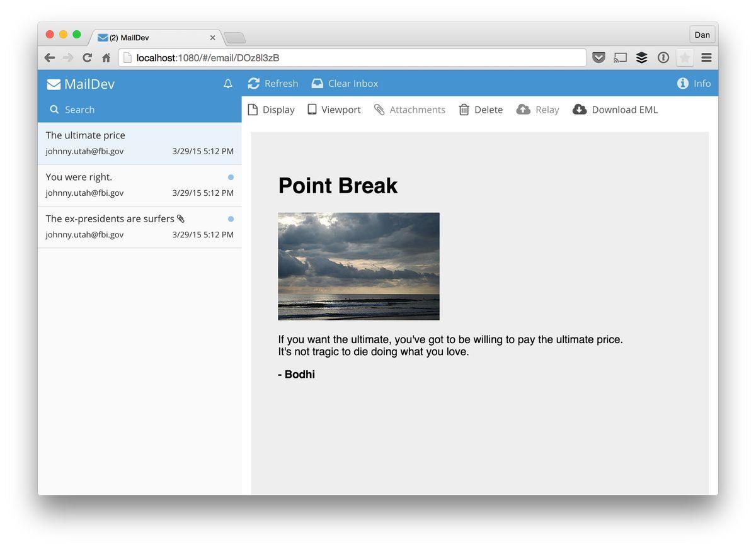Open 'The ultimate price' email
756x549 pixels.
[x=140, y=144]
